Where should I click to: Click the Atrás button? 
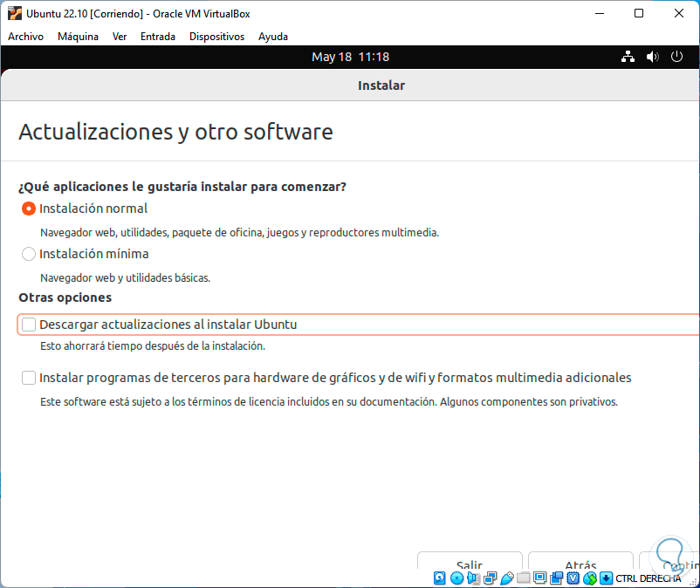tap(580, 561)
